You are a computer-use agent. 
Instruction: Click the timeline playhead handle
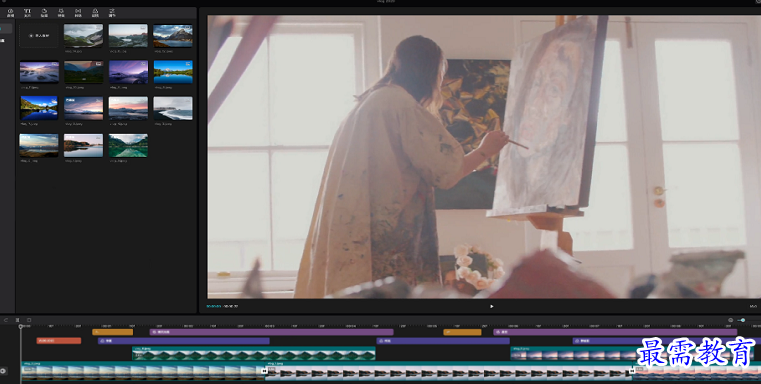coord(21,327)
